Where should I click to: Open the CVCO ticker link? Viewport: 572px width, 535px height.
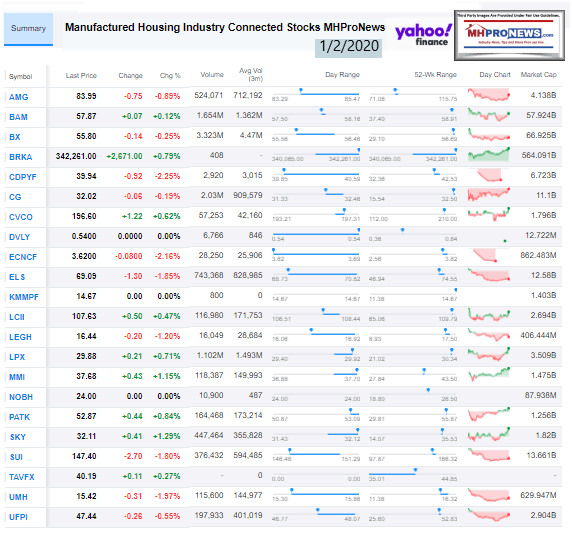point(21,217)
